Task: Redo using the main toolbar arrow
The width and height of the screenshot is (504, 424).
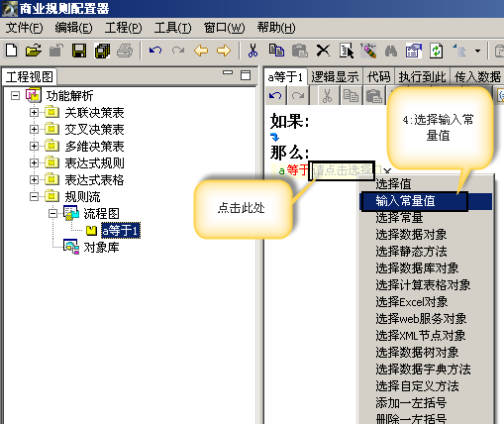Action: pos(178,51)
